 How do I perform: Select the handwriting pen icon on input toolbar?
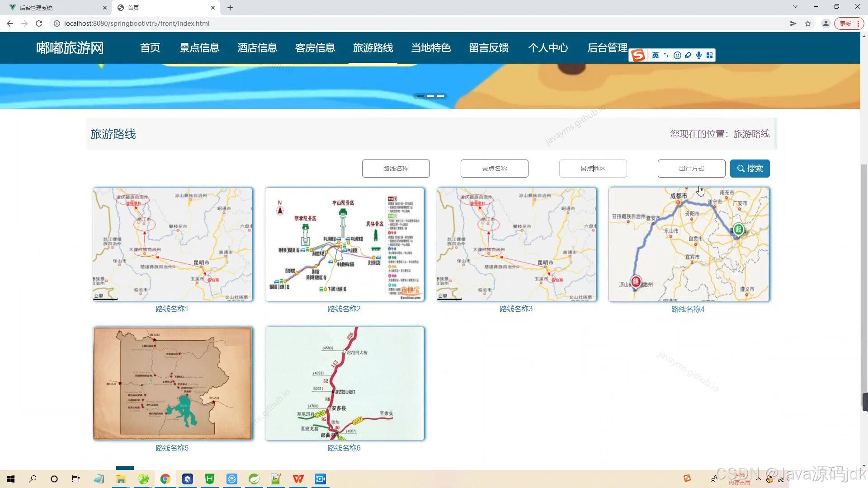[x=688, y=55]
